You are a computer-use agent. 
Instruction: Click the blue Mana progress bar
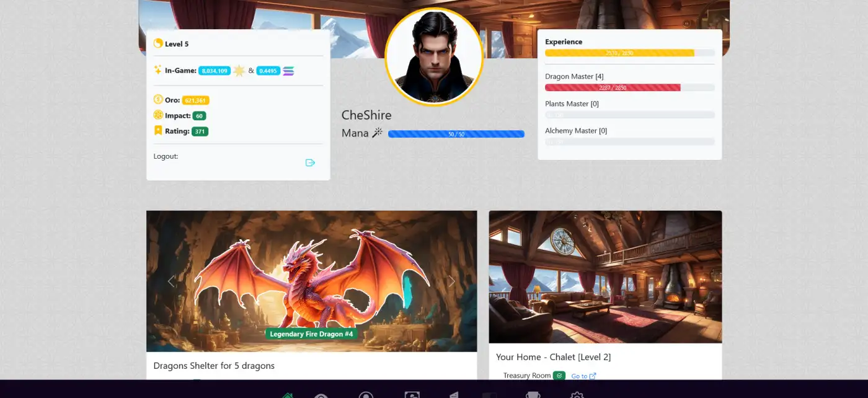point(456,134)
